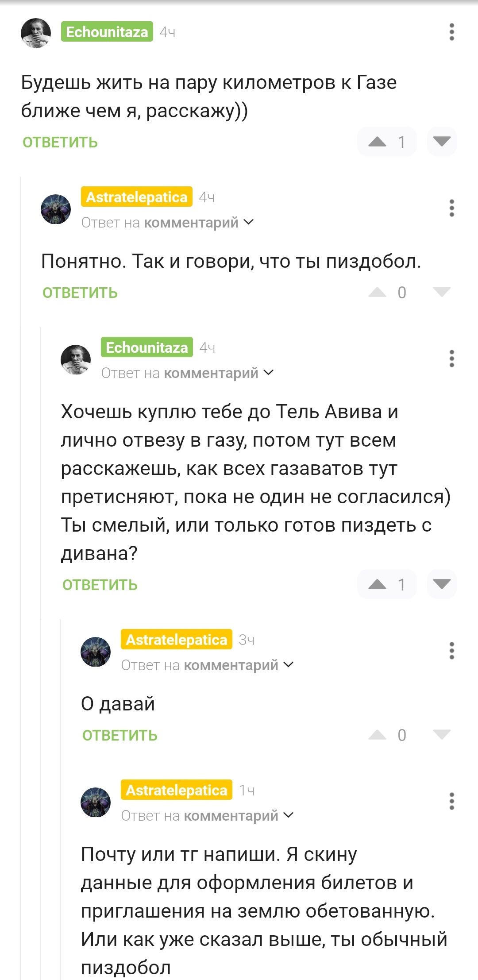
Task: Reply to the 'Будешь жить на пару километров' comment
Action: (60, 143)
